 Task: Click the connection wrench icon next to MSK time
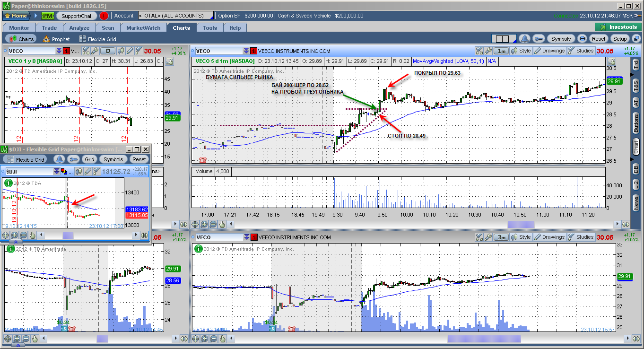click(x=639, y=16)
